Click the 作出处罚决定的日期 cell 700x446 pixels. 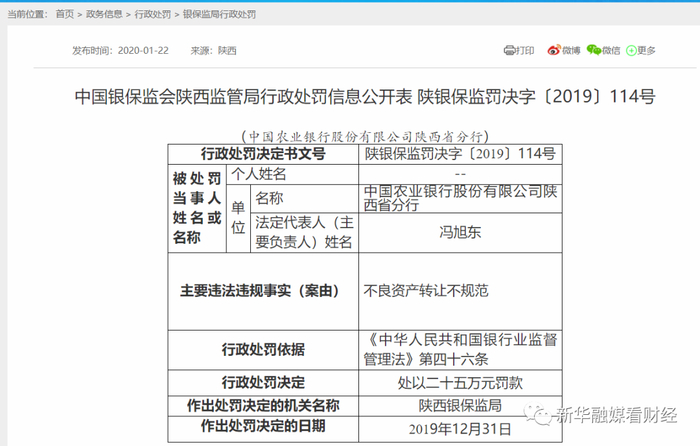tap(263, 429)
